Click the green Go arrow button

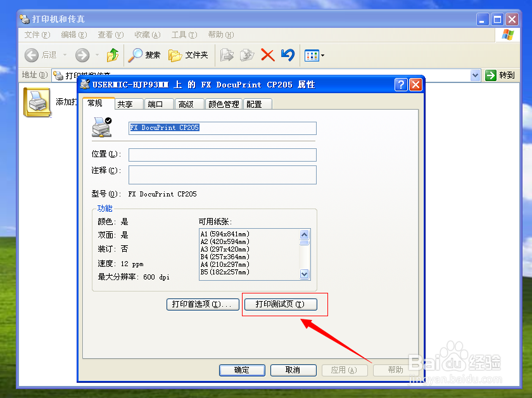491,75
